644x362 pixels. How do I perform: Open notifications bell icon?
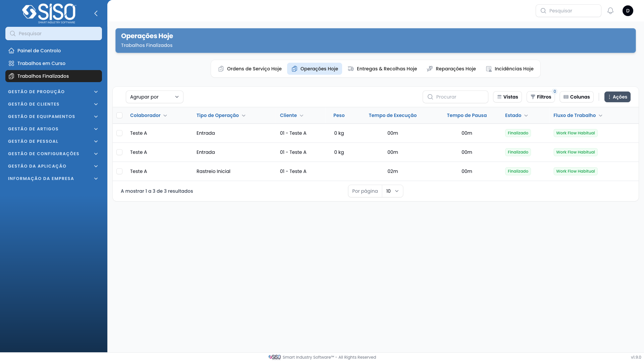pos(610,11)
